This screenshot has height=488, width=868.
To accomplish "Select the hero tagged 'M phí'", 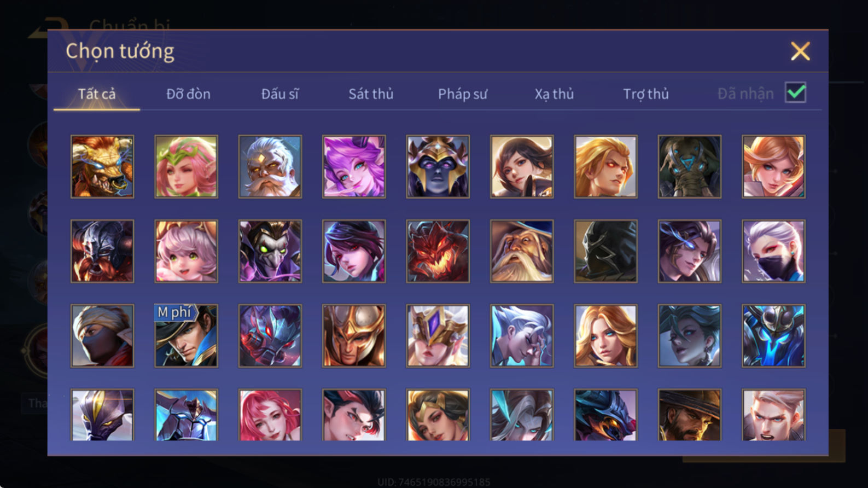I will (x=187, y=336).
